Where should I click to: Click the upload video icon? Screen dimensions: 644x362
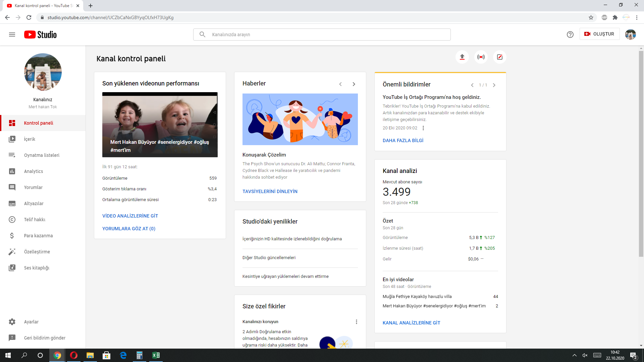462,57
